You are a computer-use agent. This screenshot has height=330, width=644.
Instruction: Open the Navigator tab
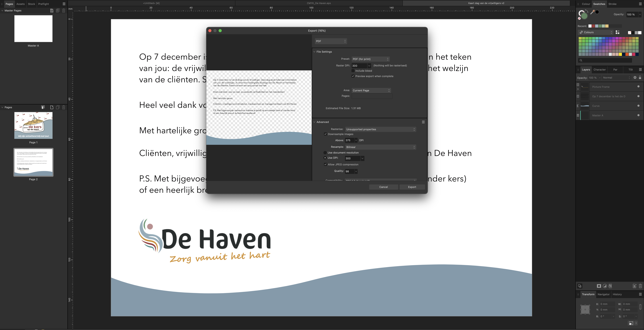[x=603, y=294]
